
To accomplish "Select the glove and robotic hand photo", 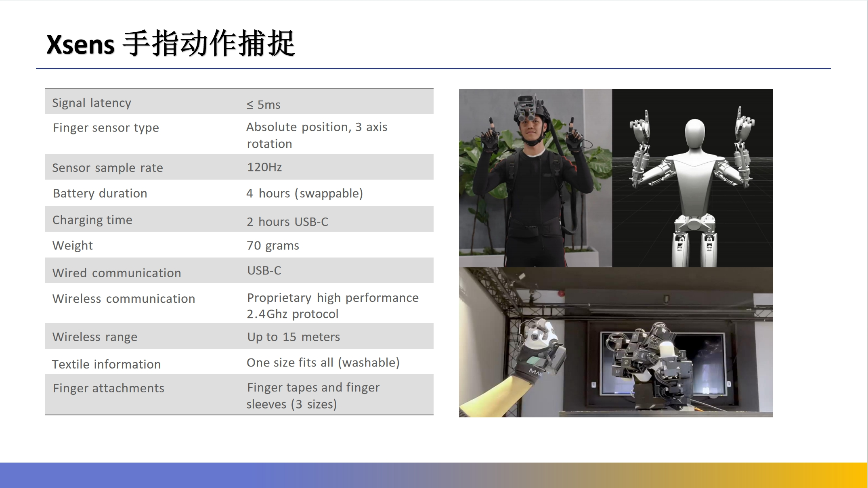I will [616, 342].
